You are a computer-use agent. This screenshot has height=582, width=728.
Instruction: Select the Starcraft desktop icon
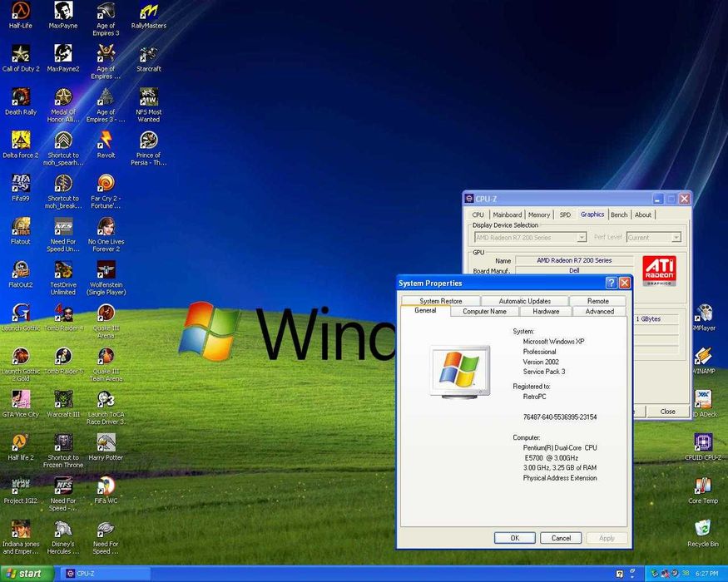click(x=149, y=58)
